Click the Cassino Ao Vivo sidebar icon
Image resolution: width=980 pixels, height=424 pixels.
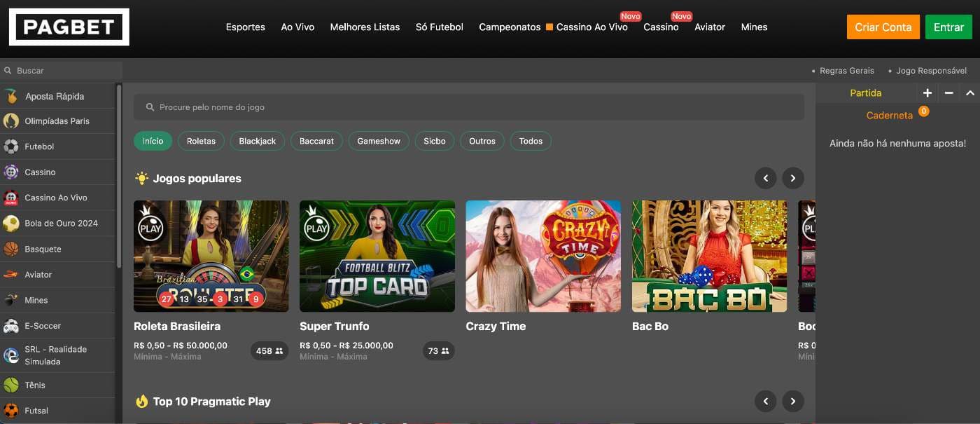point(11,198)
